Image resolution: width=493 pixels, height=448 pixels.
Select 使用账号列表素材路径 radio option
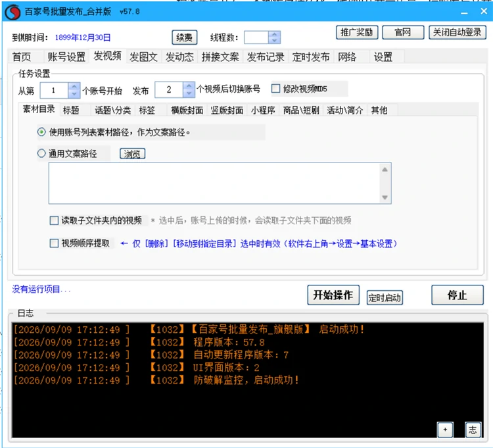(41, 132)
